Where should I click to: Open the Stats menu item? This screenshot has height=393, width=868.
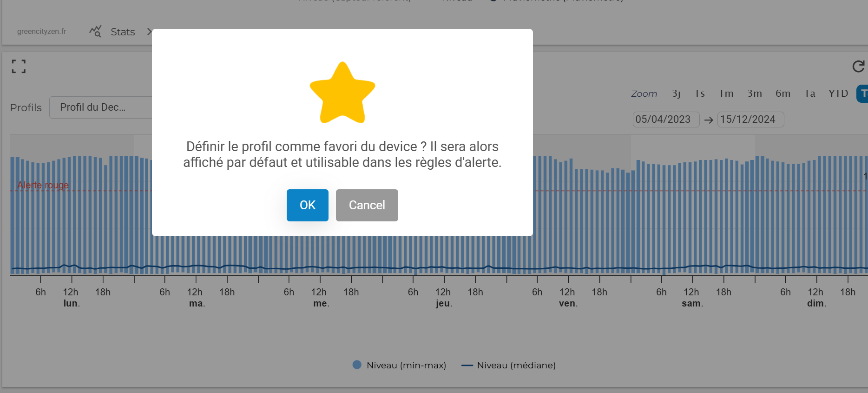pos(123,32)
